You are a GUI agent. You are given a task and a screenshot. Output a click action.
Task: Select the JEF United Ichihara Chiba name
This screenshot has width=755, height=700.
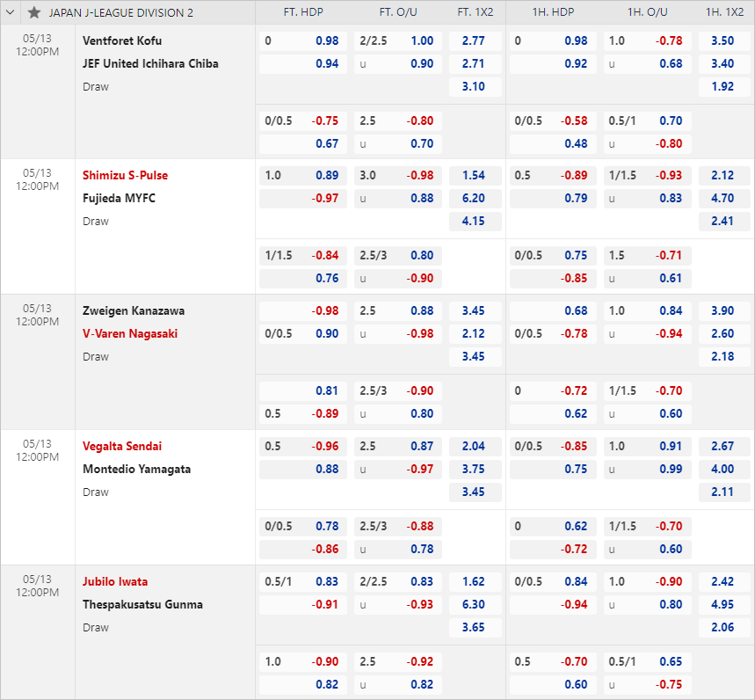click(150, 63)
